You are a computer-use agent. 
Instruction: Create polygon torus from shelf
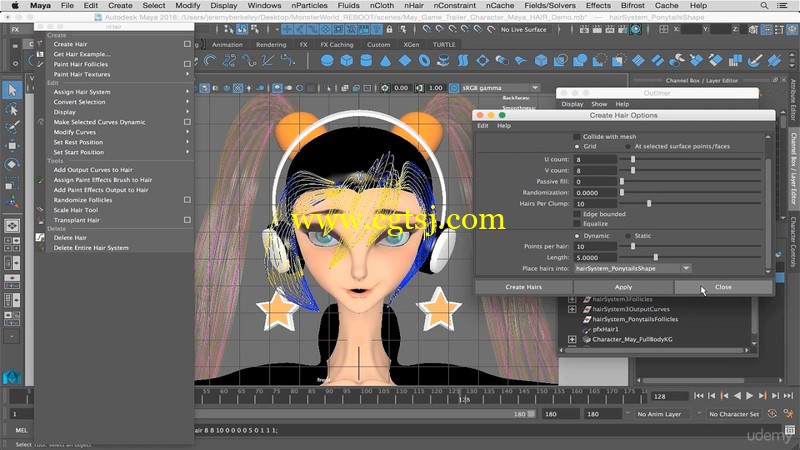pyautogui.click(x=424, y=61)
